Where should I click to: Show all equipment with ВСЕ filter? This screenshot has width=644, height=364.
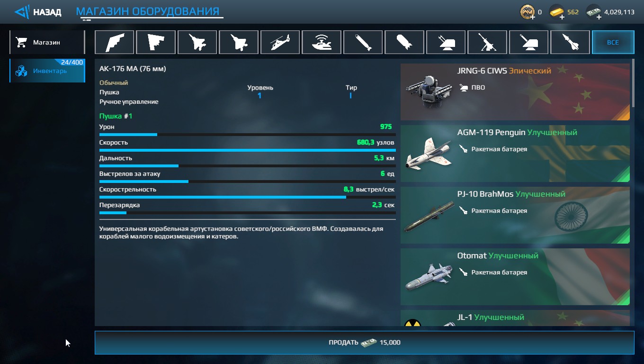coord(613,42)
